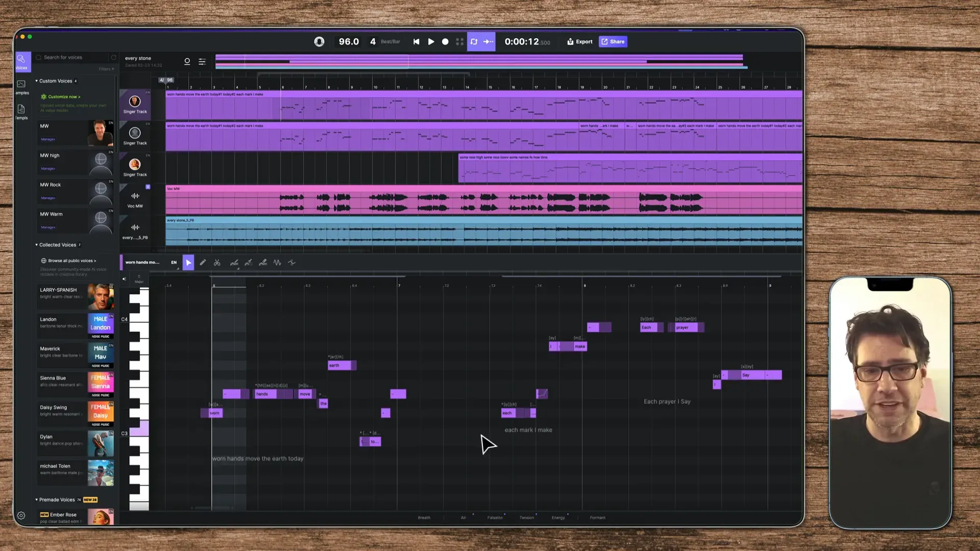
Task: Select the pencil draw tool
Action: [203, 262]
